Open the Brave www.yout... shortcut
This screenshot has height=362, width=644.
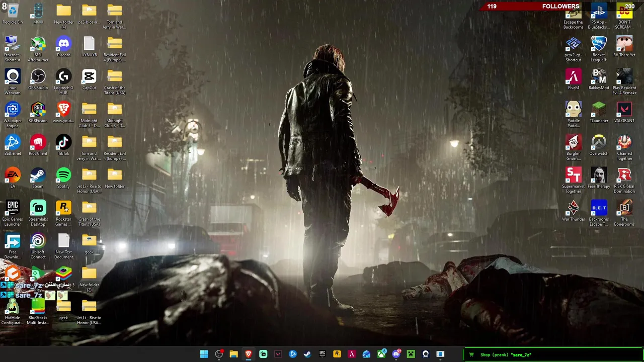[x=63, y=112]
